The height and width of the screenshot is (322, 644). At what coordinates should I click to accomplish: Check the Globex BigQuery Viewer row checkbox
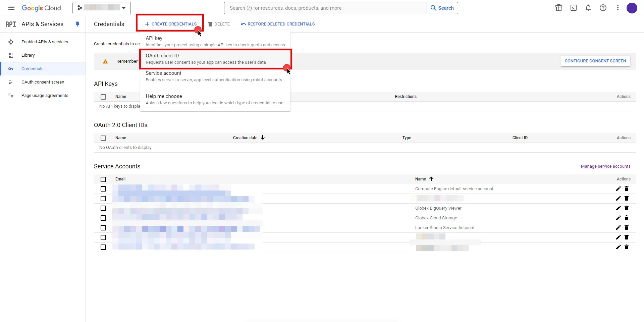pyautogui.click(x=103, y=208)
